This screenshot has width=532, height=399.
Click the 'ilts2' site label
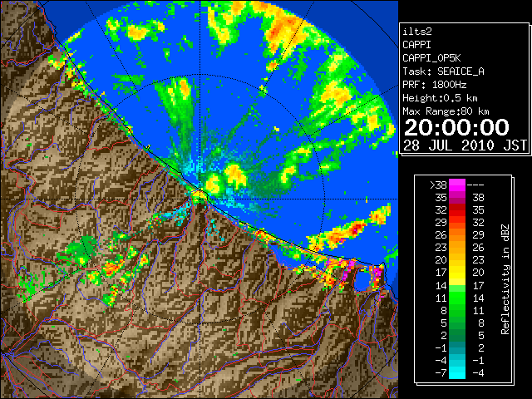pyautogui.click(x=417, y=32)
